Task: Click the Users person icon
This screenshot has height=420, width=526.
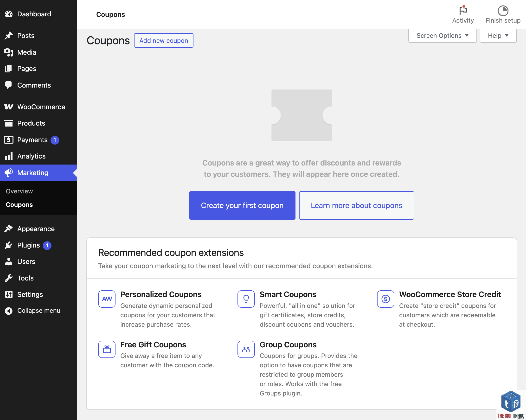Action: 8,261
